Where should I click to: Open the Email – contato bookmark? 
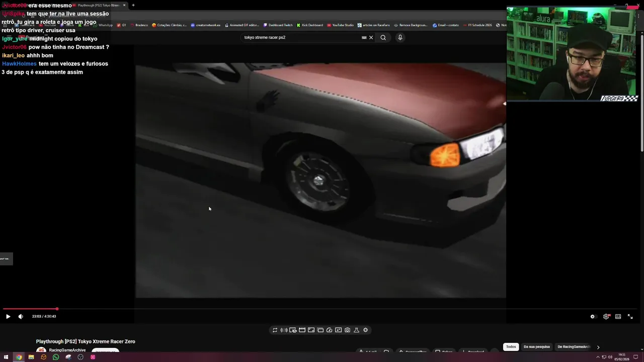(446, 25)
